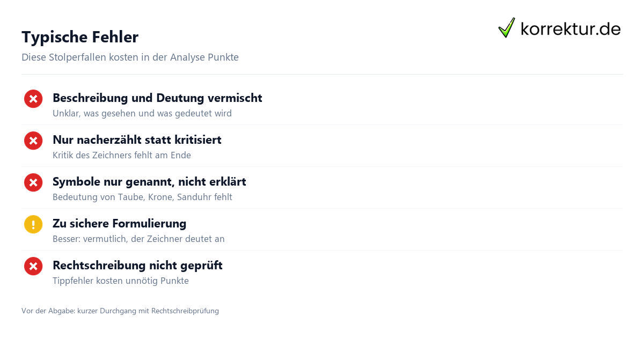Click the red X icon beside Symbole nur genannt
This screenshot has height=338, width=644.
pos(33,182)
